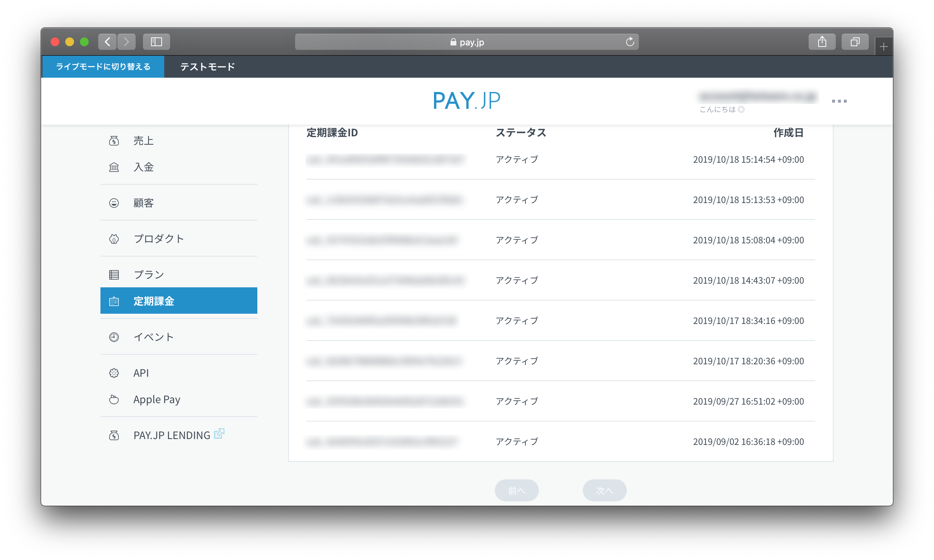Click the Safari share button
This screenshot has height=560, width=934.
(x=822, y=41)
